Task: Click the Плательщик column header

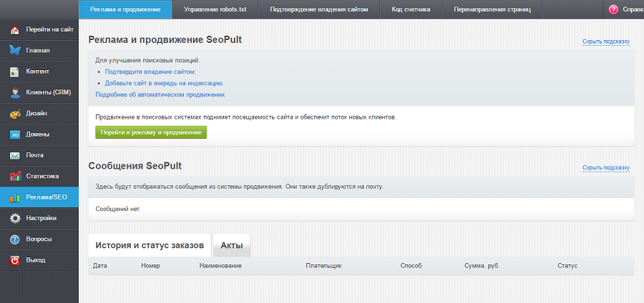Action: pos(323,266)
